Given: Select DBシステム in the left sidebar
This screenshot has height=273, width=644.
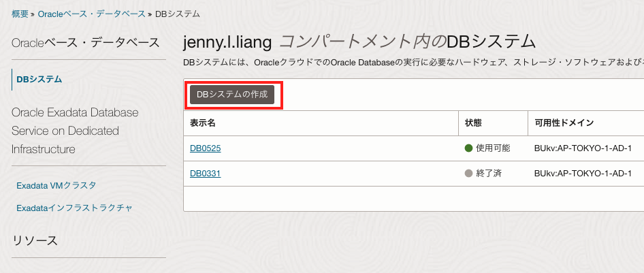Looking at the screenshot, I should point(39,79).
